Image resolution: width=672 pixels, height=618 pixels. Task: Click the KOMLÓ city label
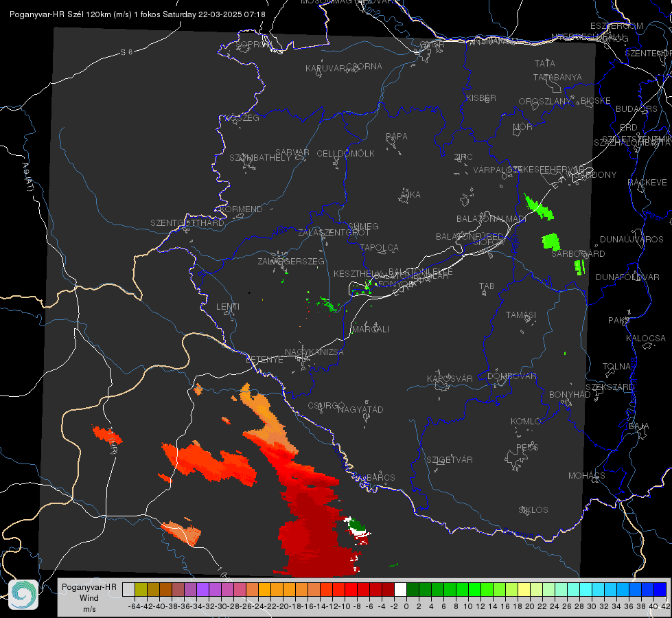pos(525,422)
